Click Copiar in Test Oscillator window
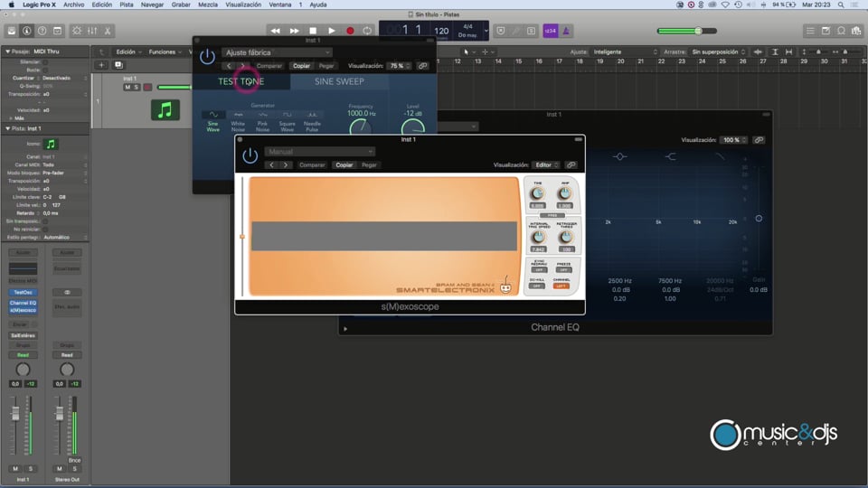This screenshot has width=868, height=488. [301, 66]
